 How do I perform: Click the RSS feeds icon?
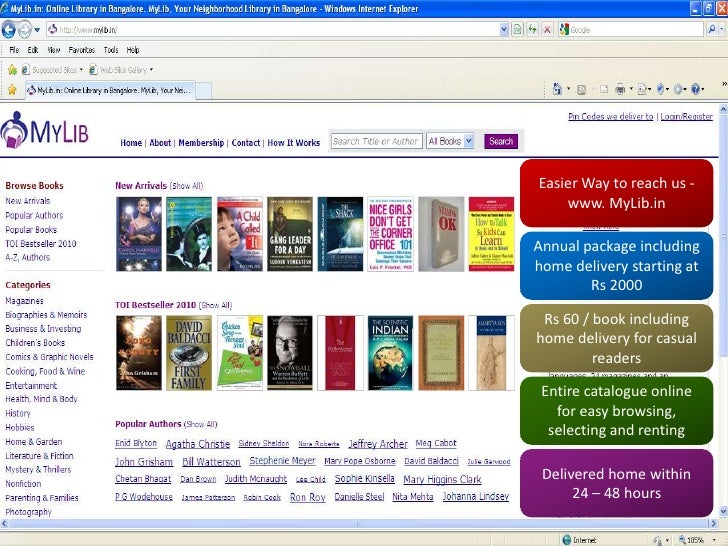pos(581,90)
